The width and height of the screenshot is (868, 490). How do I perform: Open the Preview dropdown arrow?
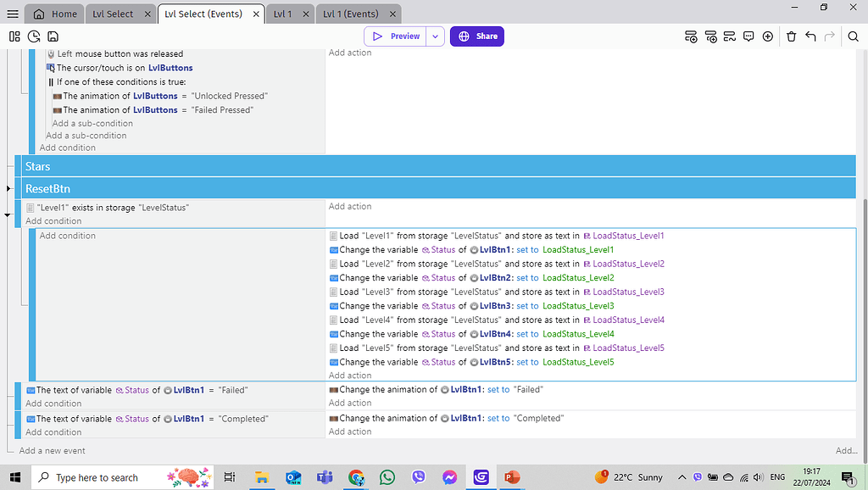coord(435,36)
